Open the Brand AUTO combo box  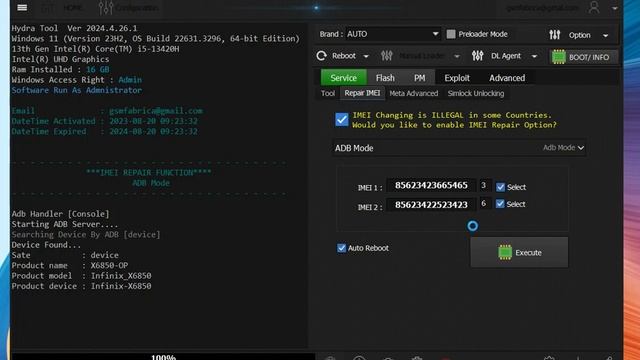point(393,34)
